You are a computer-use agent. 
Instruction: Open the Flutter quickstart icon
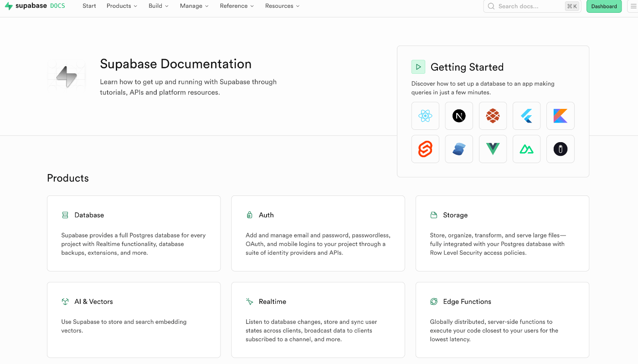(526, 116)
